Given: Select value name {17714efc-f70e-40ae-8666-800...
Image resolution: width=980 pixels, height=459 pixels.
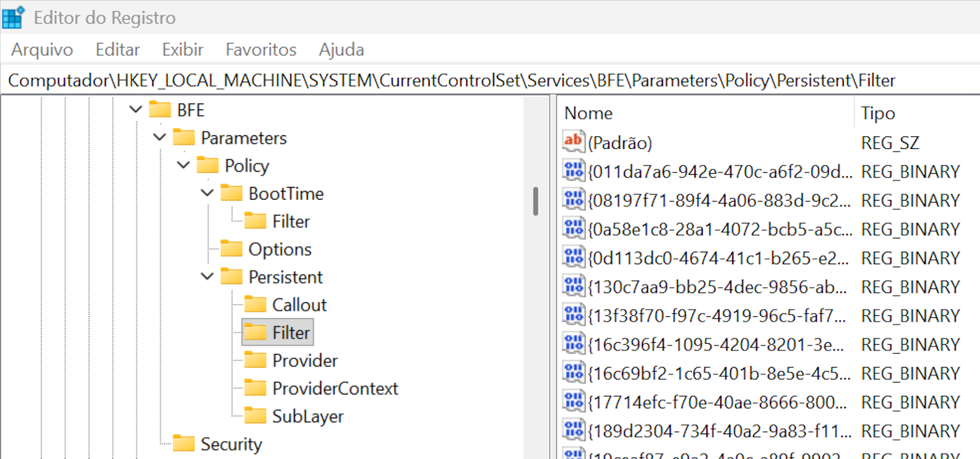Looking at the screenshot, I should point(717,403).
